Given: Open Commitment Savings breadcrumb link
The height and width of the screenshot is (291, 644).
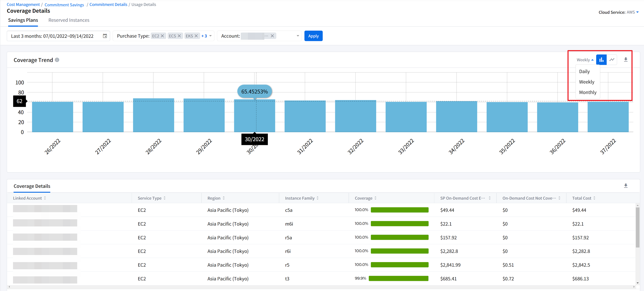Looking at the screenshot, I should pyautogui.click(x=64, y=5).
